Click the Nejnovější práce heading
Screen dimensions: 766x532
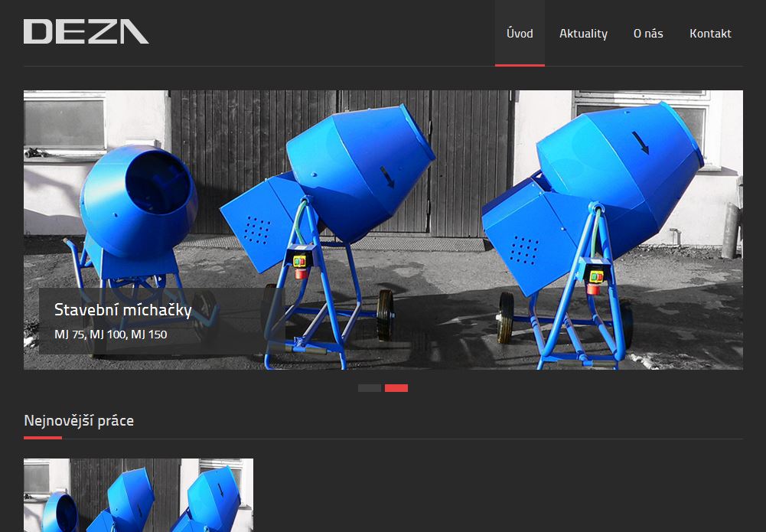[79, 420]
